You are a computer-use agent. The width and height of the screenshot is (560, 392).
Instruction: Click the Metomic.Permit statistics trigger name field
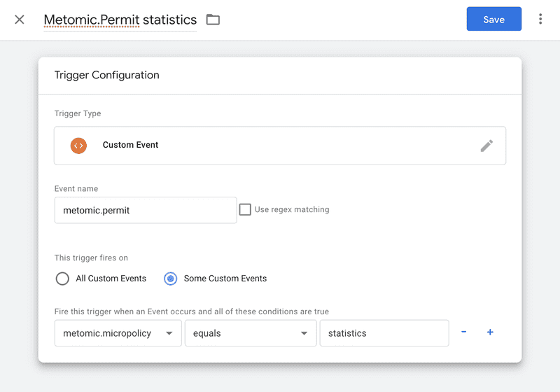120,20
